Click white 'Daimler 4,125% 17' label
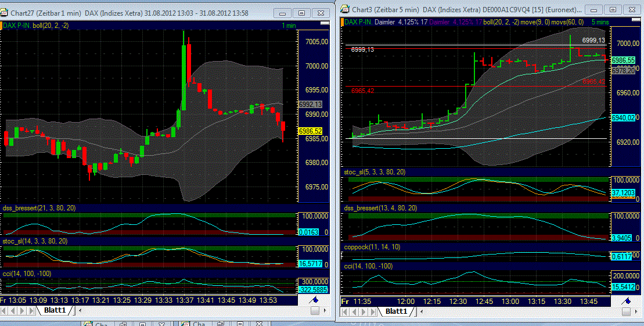Screen dimensions: 644x326 click(x=401, y=22)
